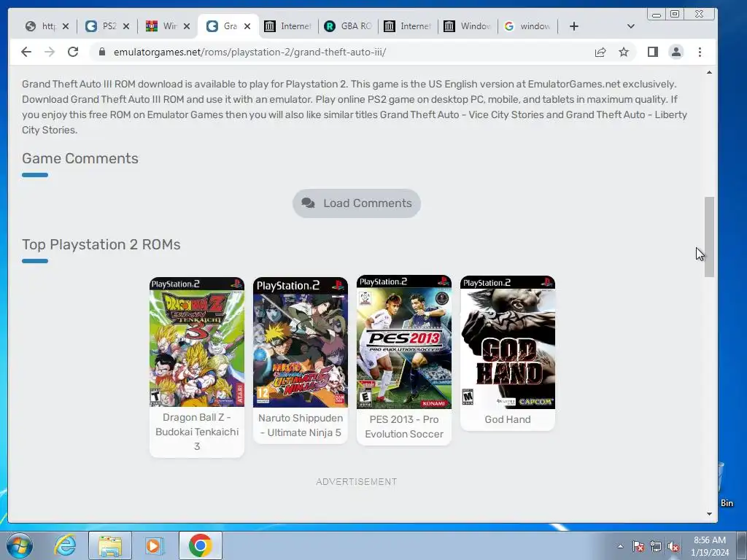Close the WinRAR tab
Screen dimensions: 747x560
pyautogui.click(x=187, y=26)
